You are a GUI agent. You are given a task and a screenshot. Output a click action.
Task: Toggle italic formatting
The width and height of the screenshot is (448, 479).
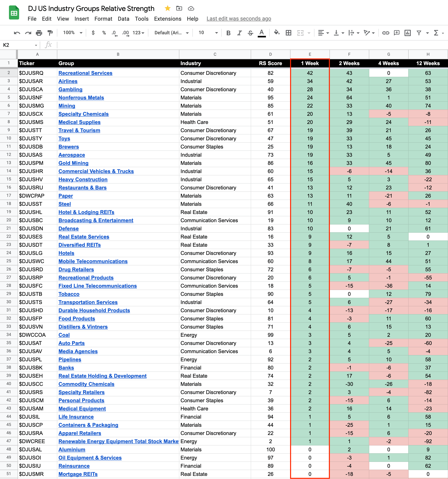pyautogui.click(x=239, y=33)
